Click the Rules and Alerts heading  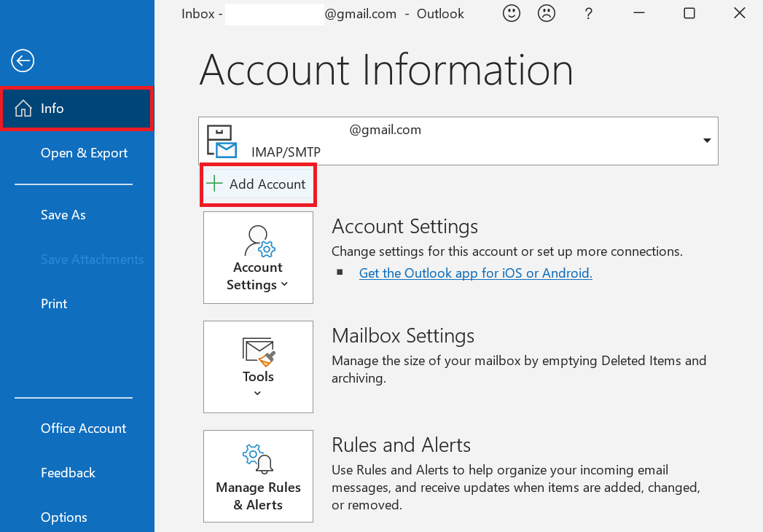(401, 445)
